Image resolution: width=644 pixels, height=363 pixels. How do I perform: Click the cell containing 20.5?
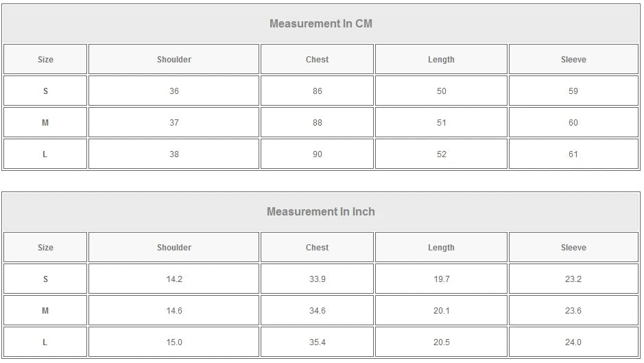click(x=441, y=342)
